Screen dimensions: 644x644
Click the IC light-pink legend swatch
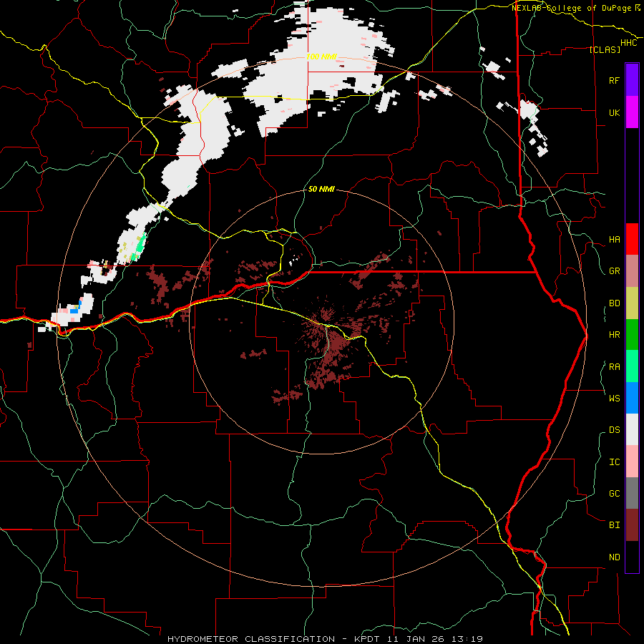632,462
